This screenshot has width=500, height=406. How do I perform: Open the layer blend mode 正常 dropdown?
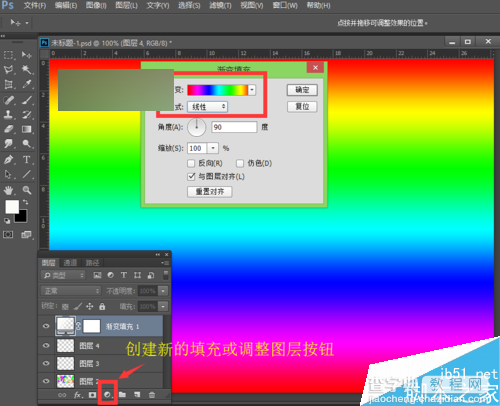[x=70, y=291]
